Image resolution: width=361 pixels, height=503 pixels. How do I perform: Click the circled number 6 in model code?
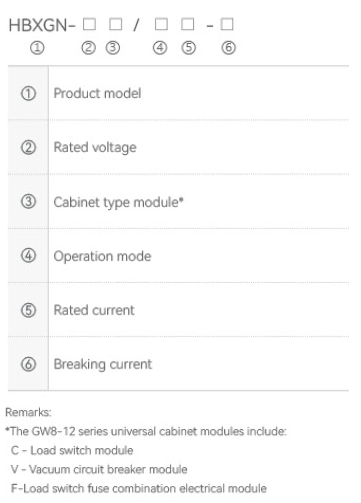point(229,48)
